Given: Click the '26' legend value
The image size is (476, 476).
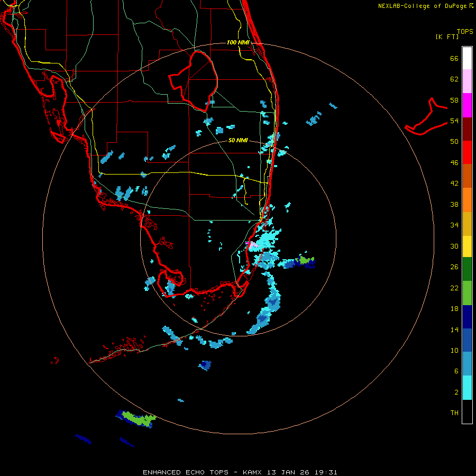Looking at the screenshot, I should pyautogui.click(x=454, y=267).
